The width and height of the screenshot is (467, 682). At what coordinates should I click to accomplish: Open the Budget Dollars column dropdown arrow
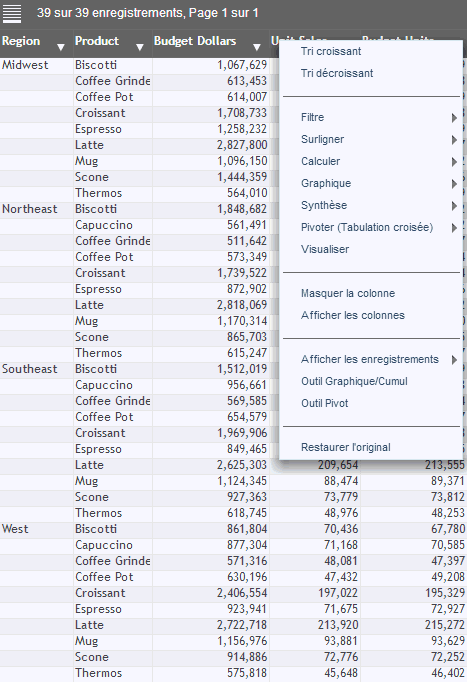[257, 47]
